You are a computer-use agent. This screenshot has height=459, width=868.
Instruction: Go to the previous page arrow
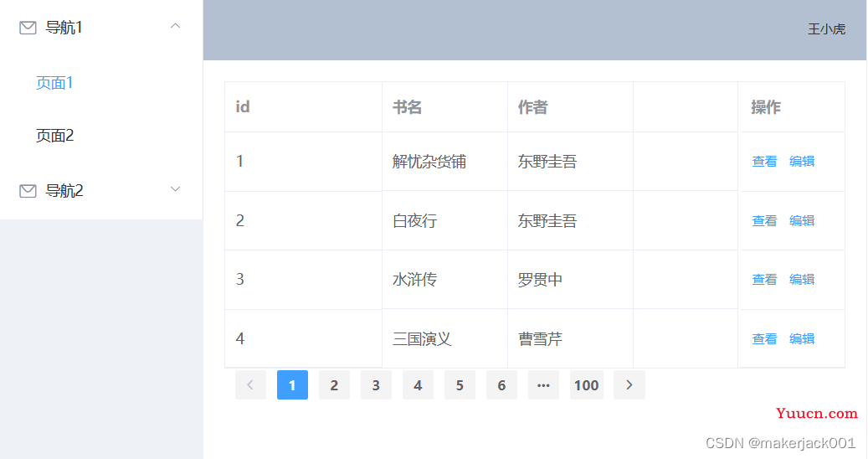250,384
